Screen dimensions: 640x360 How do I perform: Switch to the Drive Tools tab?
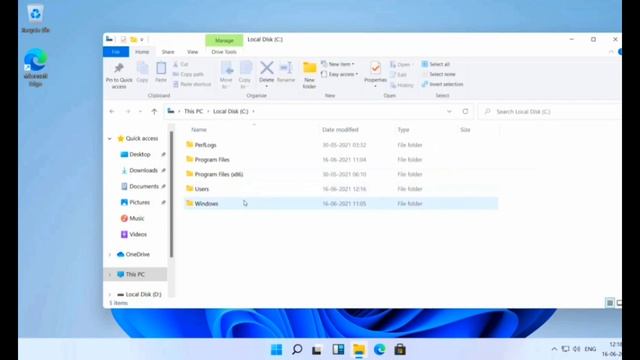pos(224,52)
